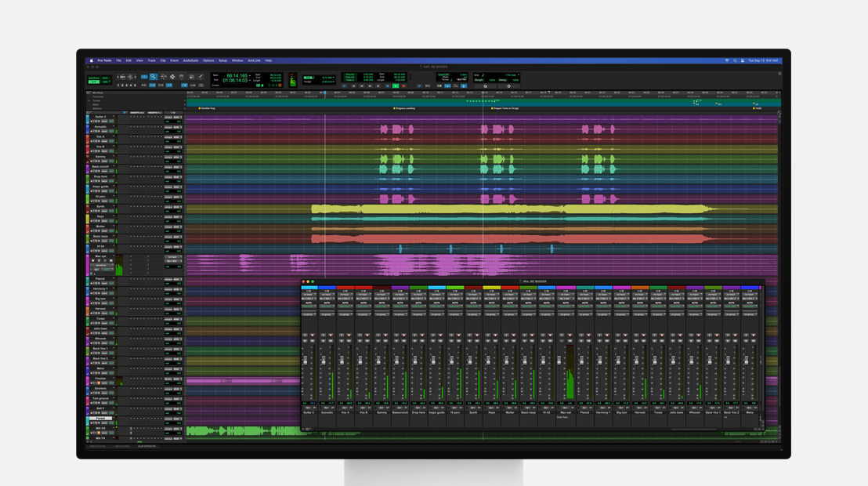Record-enable the Guitar 2 track

tap(92, 121)
